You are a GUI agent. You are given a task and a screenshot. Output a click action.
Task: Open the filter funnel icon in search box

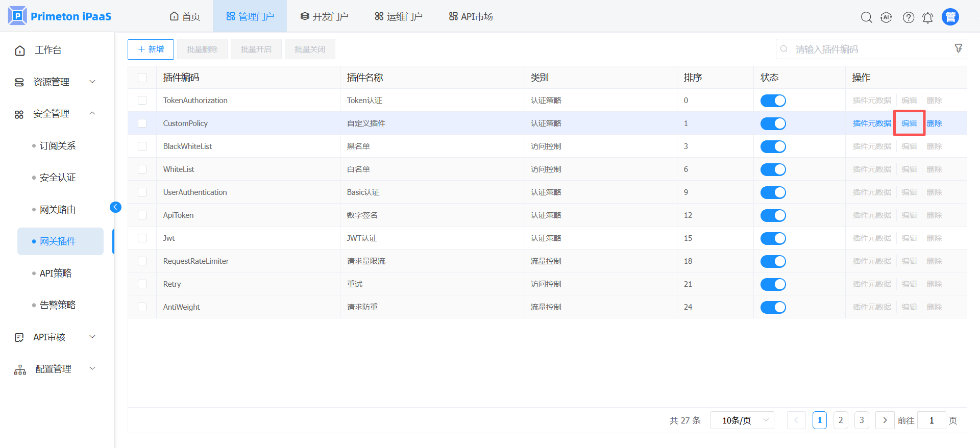point(959,48)
